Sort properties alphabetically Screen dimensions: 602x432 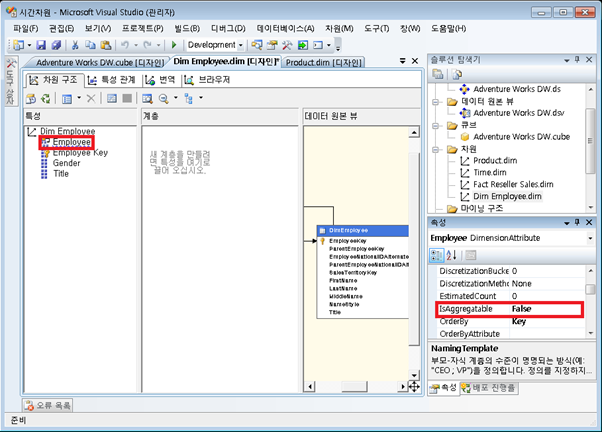click(x=452, y=255)
